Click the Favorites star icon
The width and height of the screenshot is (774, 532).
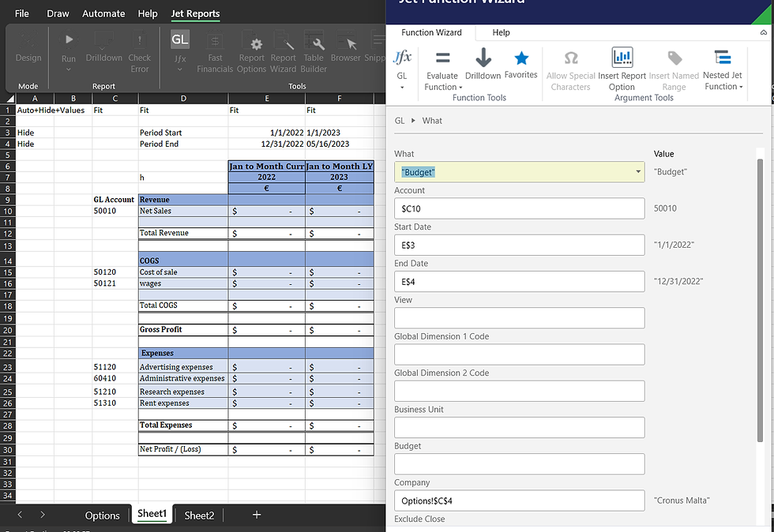521,58
